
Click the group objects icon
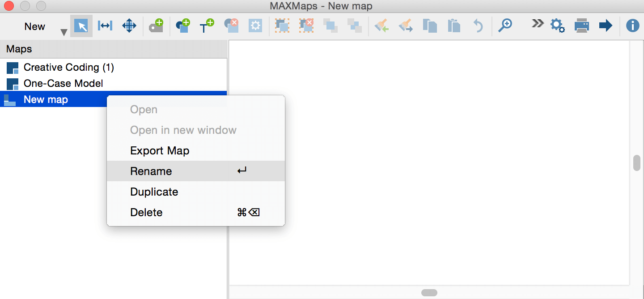click(x=282, y=26)
